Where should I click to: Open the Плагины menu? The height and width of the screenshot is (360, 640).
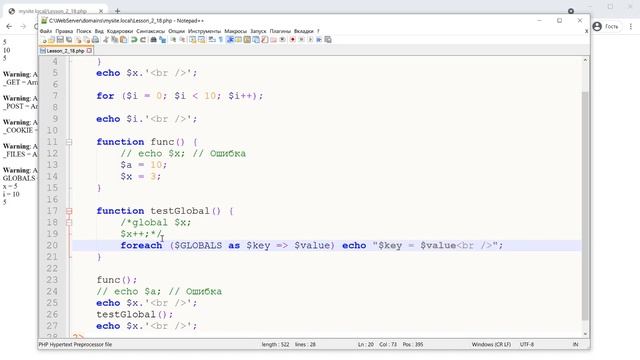point(280,31)
